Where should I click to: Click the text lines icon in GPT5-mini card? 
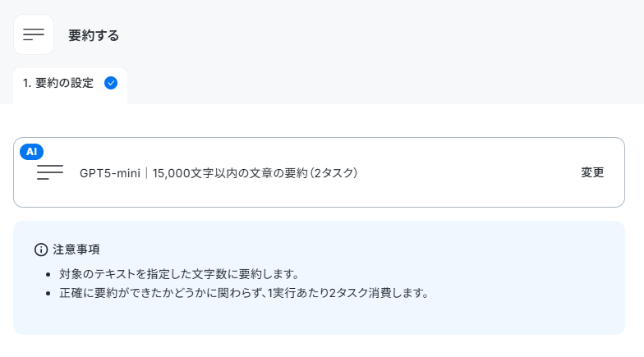point(50,172)
